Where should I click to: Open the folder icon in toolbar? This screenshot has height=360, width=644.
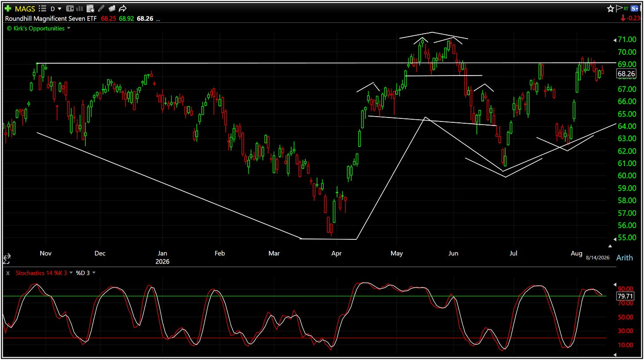[x=112, y=8]
